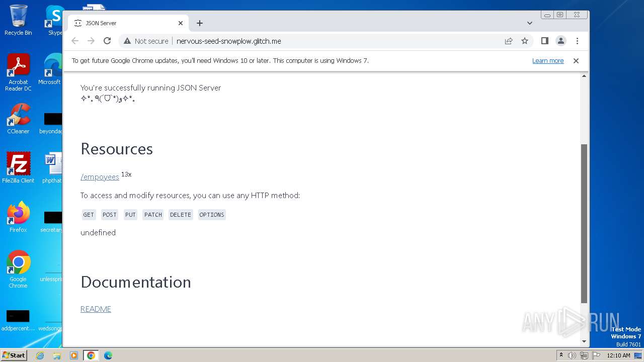
Task: Open File Explorer from taskbar
Action: (57, 355)
